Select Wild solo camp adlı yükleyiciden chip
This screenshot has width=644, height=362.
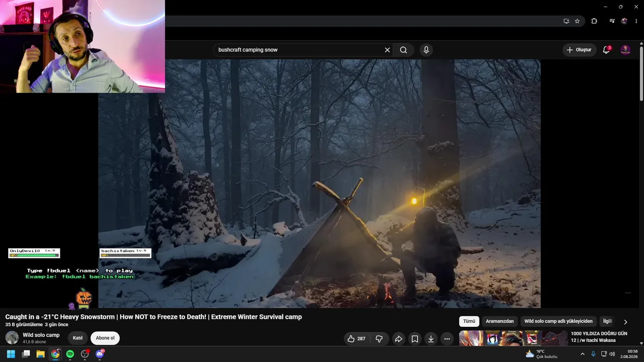pyautogui.click(x=558, y=321)
